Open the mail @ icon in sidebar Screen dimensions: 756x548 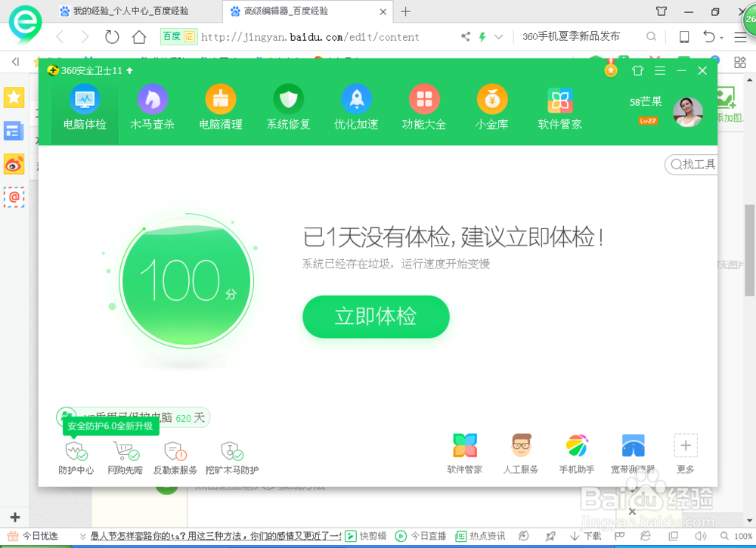[x=14, y=197]
